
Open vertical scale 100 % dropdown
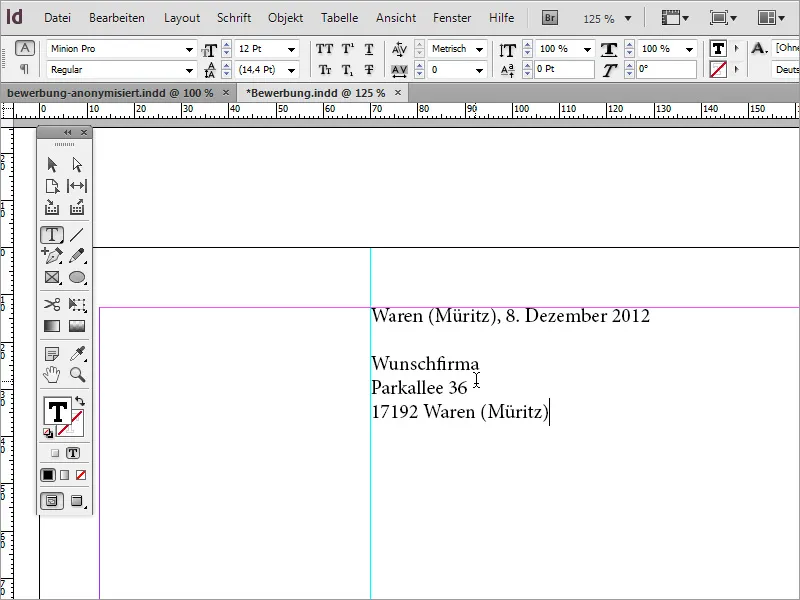point(587,49)
